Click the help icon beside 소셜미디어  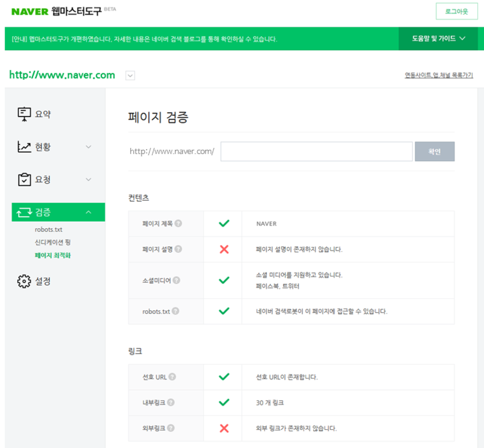click(176, 280)
